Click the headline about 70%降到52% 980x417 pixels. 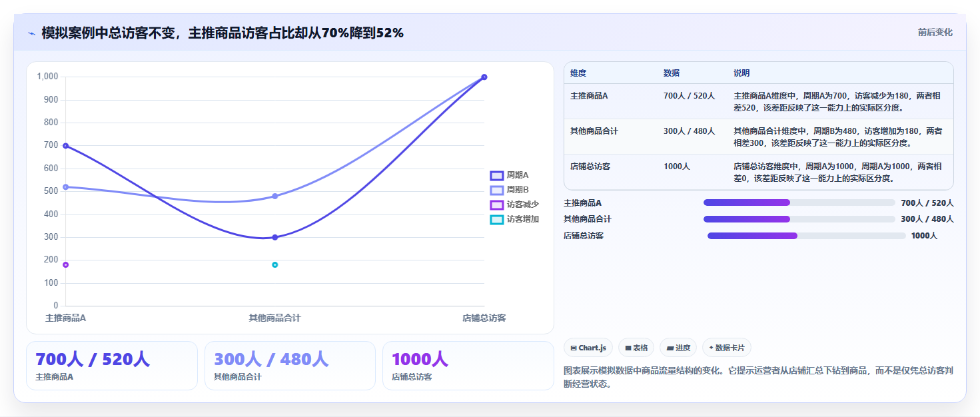point(223,33)
